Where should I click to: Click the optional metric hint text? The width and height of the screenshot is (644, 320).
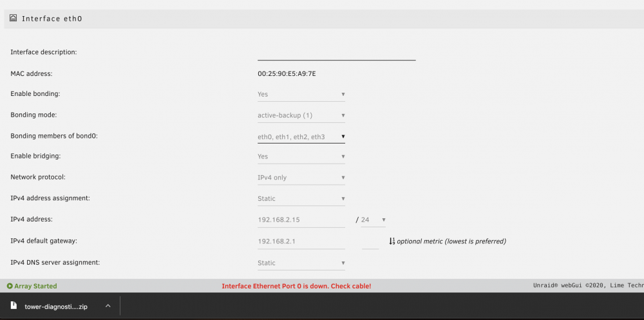click(451, 241)
